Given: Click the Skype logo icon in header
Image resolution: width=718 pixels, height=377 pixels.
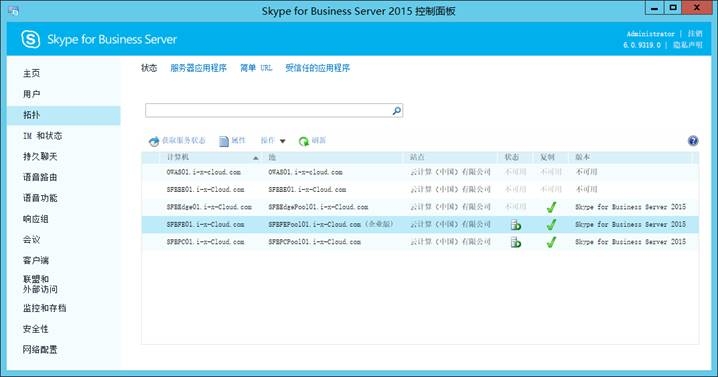Looking at the screenshot, I should click(31, 39).
